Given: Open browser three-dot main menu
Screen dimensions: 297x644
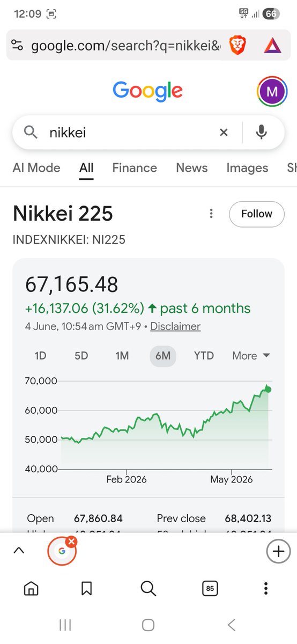Looking at the screenshot, I should coord(266,589).
